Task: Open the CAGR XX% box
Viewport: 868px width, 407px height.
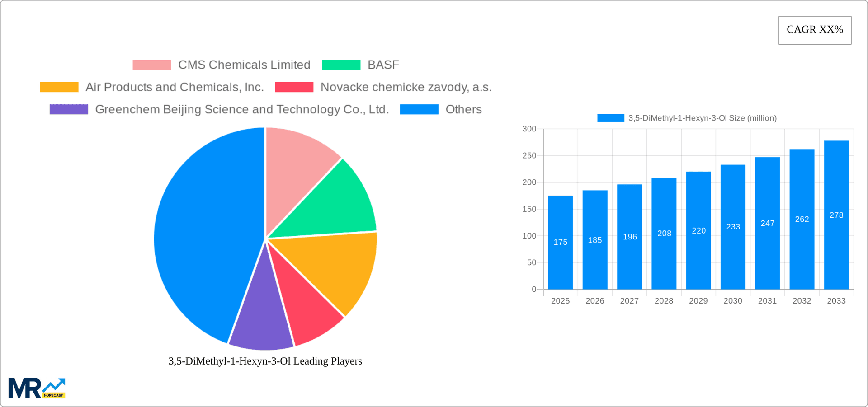Action: click(x=814, y=30)
